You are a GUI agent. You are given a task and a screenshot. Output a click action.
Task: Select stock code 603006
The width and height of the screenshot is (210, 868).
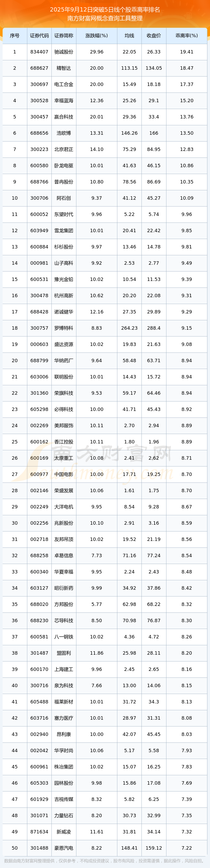[39, 377]
